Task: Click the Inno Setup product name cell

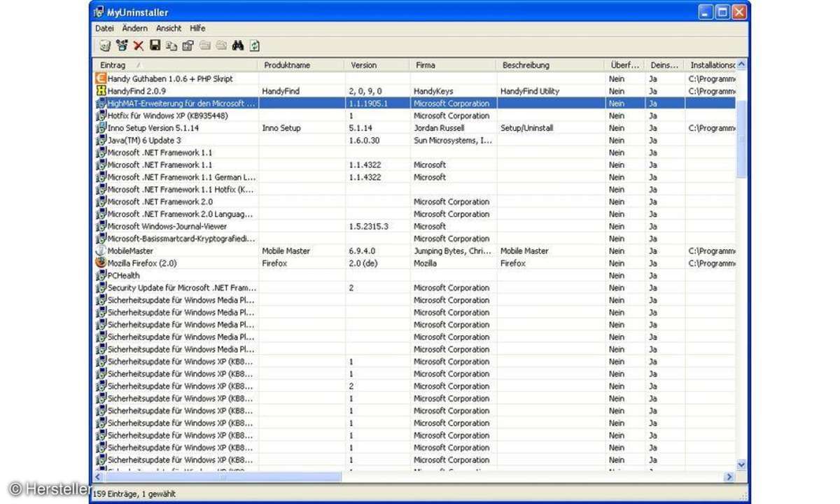Action: point(281,128)
